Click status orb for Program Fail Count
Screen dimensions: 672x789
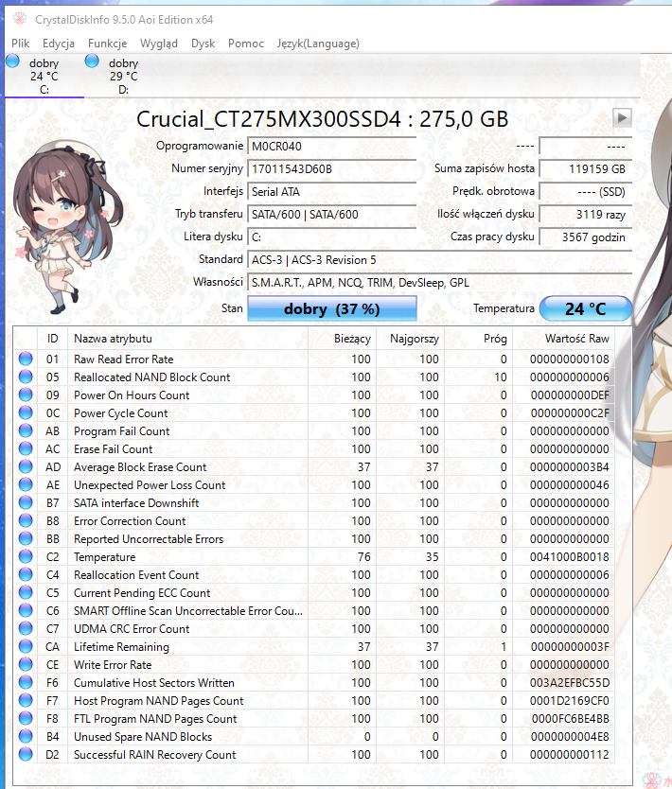coord(26,430)
